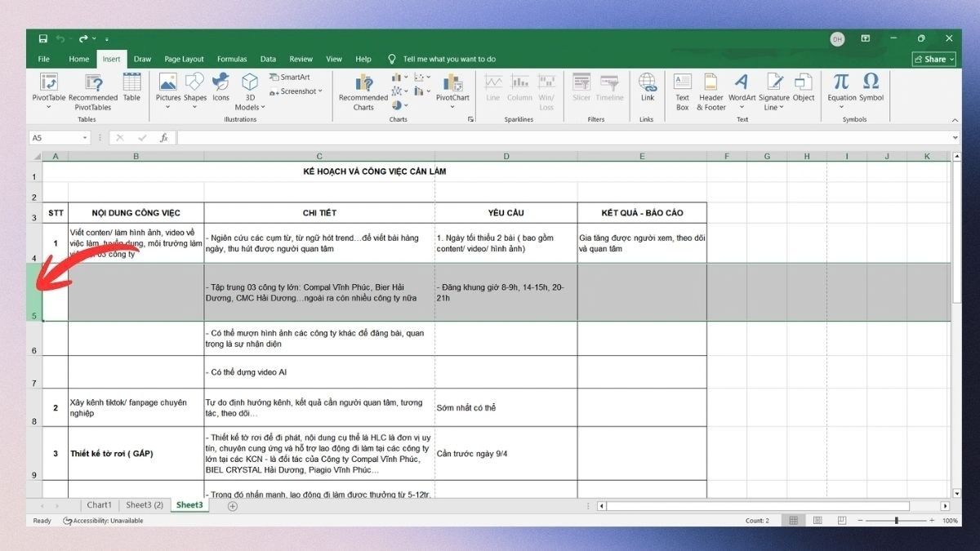Customize the Quick Access Toolbar dropdown
980x551 pixels.
(107, 38)
